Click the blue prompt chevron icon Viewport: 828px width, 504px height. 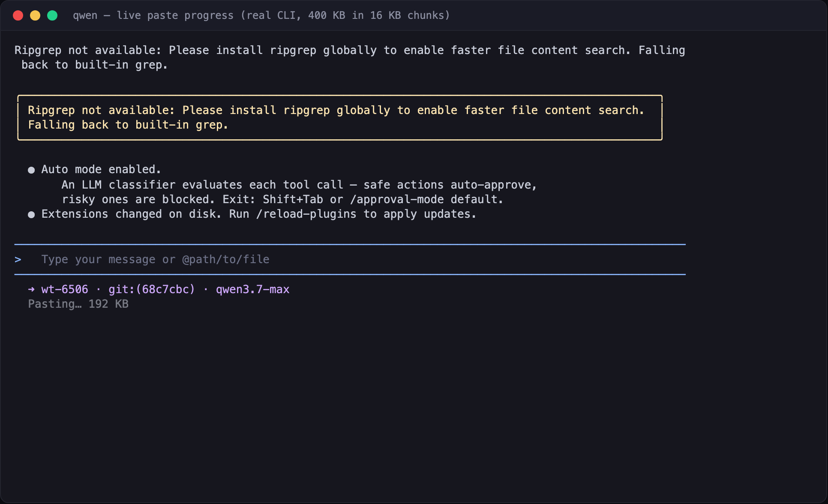pos(18,259)
